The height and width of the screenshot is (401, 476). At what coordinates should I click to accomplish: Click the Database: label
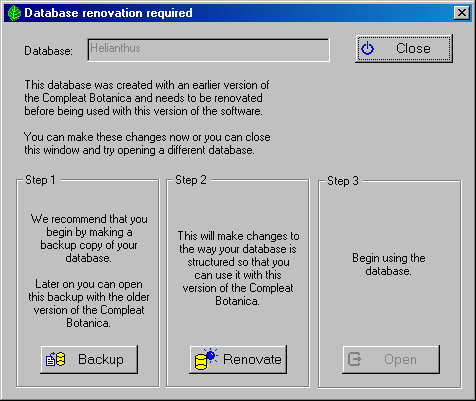(x=48, y=51)
